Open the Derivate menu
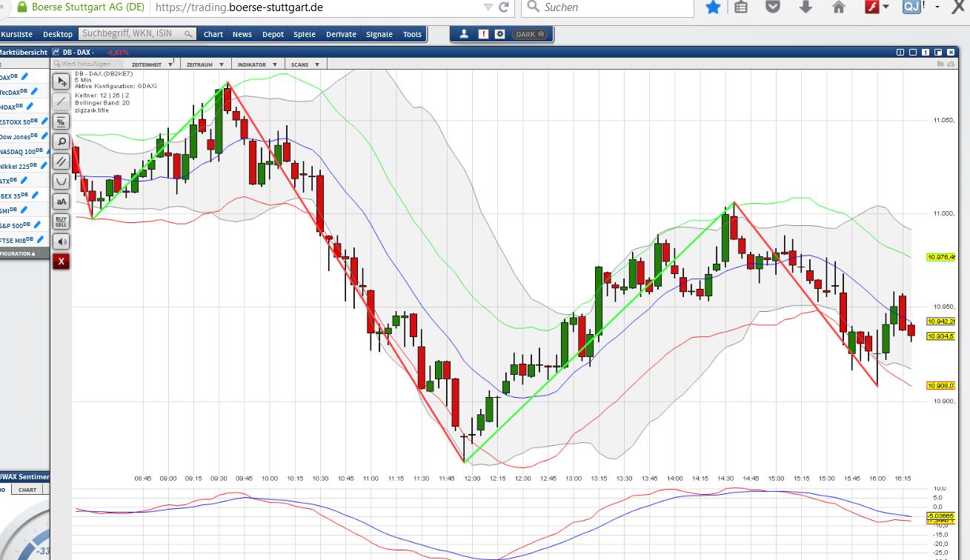This screenshot has width=970, height=560. click(x=341, y=34)
